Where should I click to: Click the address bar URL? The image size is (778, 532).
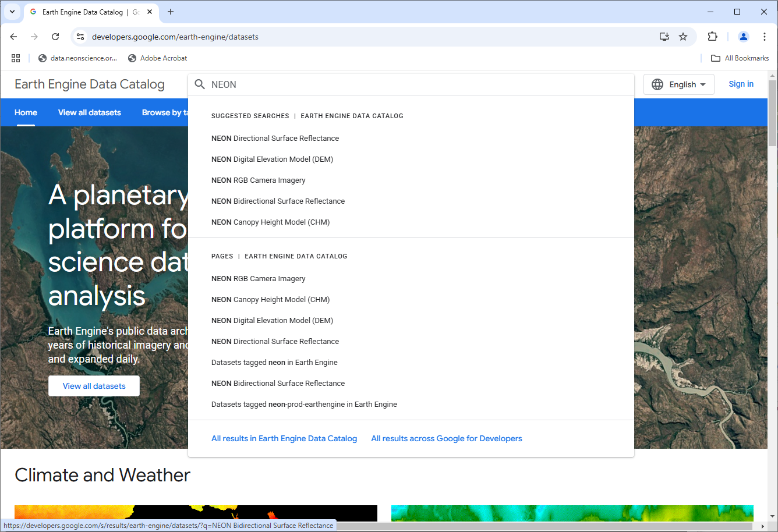[x=175, y=37]
